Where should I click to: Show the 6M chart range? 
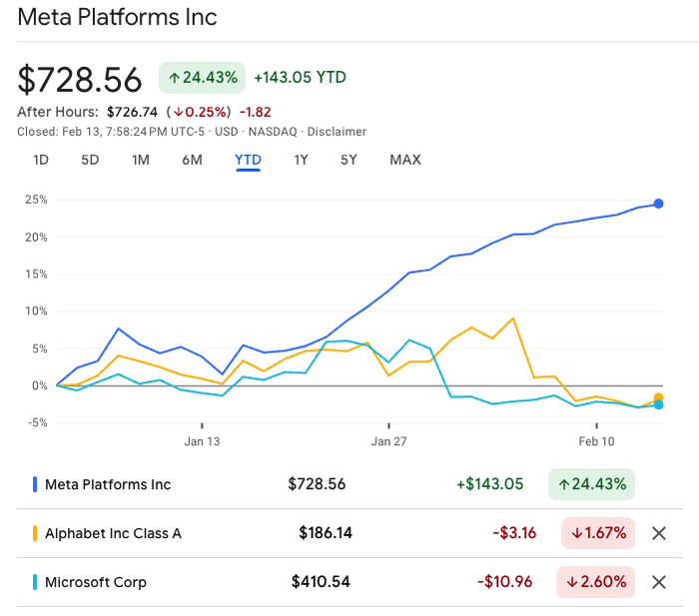click(192, 160)
